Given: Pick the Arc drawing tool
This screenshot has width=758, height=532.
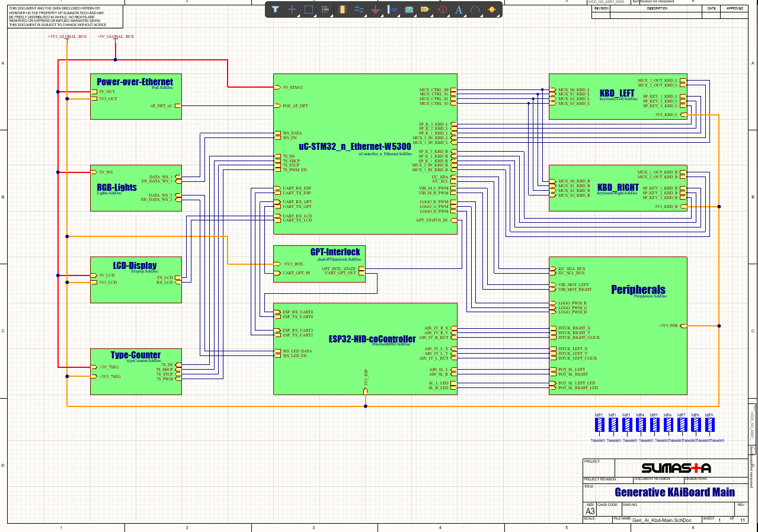Looking at the screenshot, I should click(x=475, y=9).
